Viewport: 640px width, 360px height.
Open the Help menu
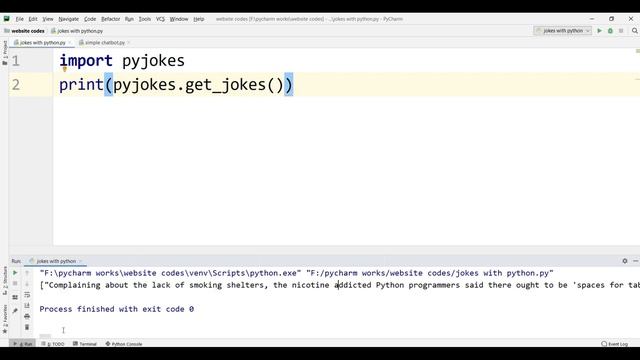pos(199,19)
